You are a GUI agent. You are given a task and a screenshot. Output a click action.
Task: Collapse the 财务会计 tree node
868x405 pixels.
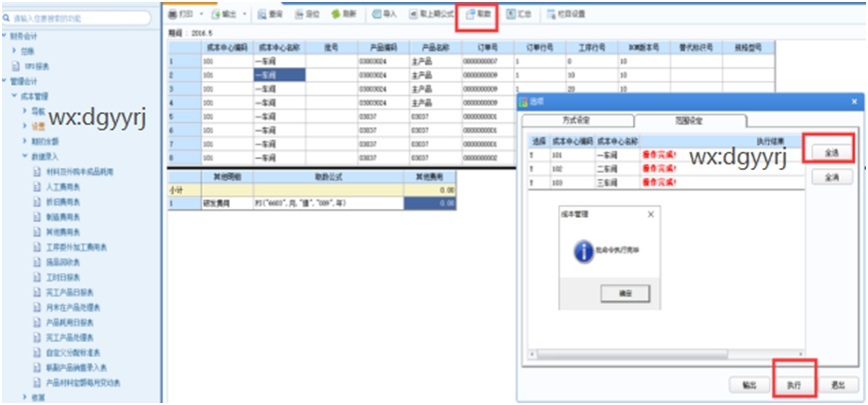click(x=5, y=36)
